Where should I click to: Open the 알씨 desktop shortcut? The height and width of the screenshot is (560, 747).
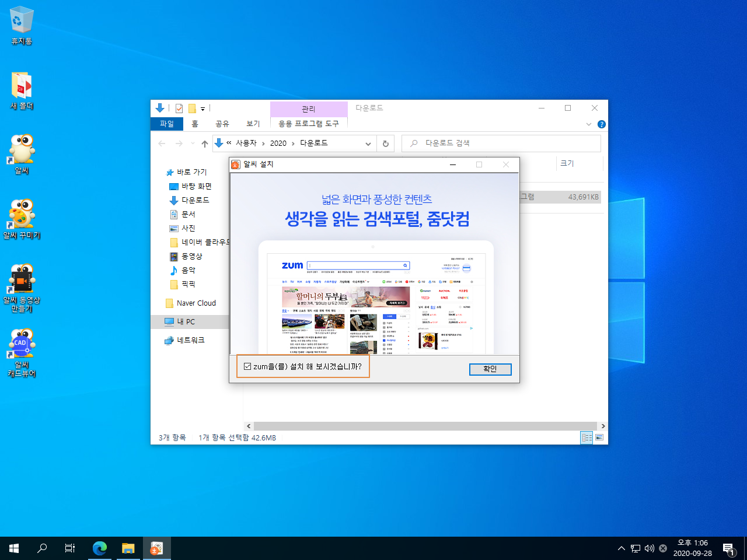tap(22, 155)
